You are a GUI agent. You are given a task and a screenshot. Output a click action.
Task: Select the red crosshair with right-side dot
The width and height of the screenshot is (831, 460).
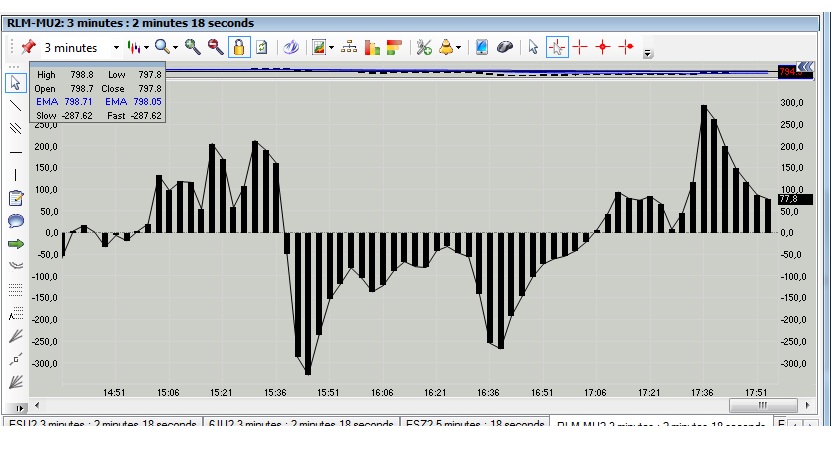pos(626,47)
